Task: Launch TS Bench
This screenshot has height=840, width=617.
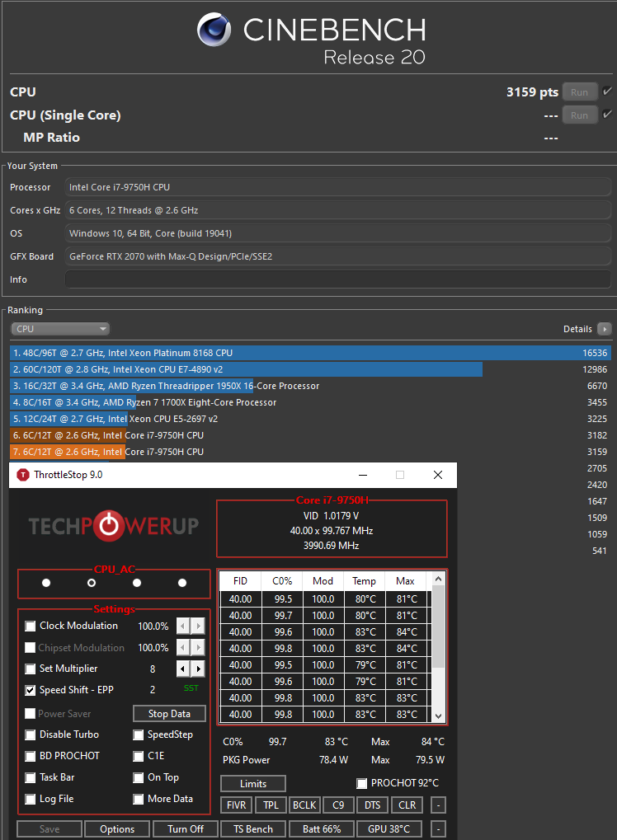Action: coord(253,829)
